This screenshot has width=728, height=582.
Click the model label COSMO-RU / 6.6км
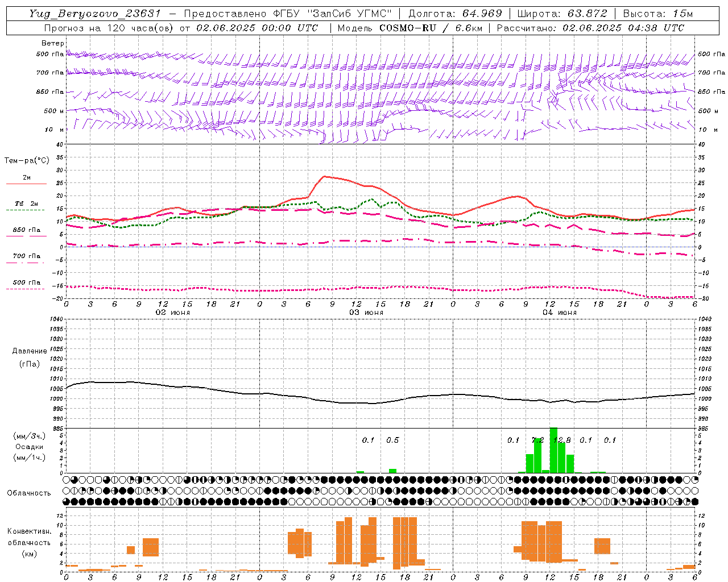[x=431, y=28]
